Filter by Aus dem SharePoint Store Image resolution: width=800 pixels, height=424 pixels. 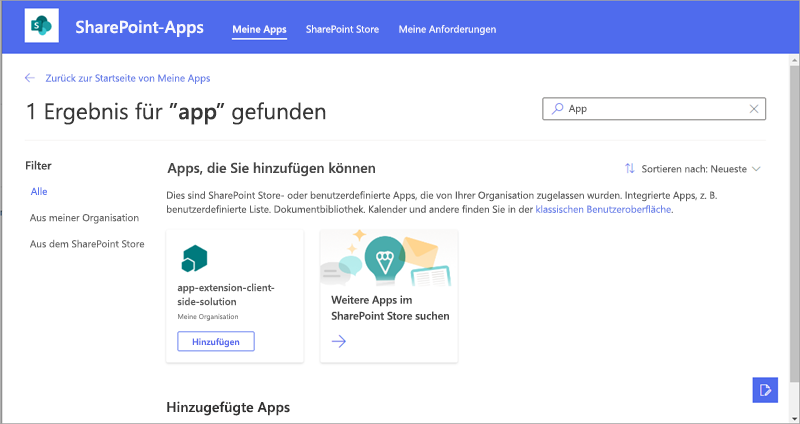pos(87,244)
